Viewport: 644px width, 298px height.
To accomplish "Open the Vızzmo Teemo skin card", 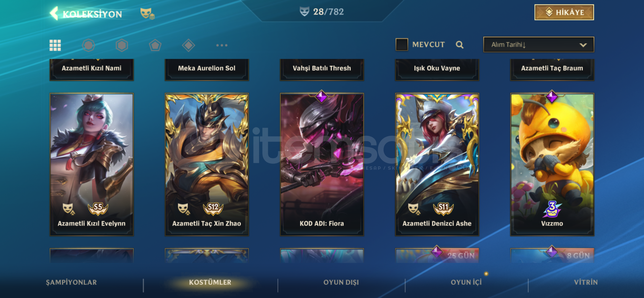I will click(552, 164).
